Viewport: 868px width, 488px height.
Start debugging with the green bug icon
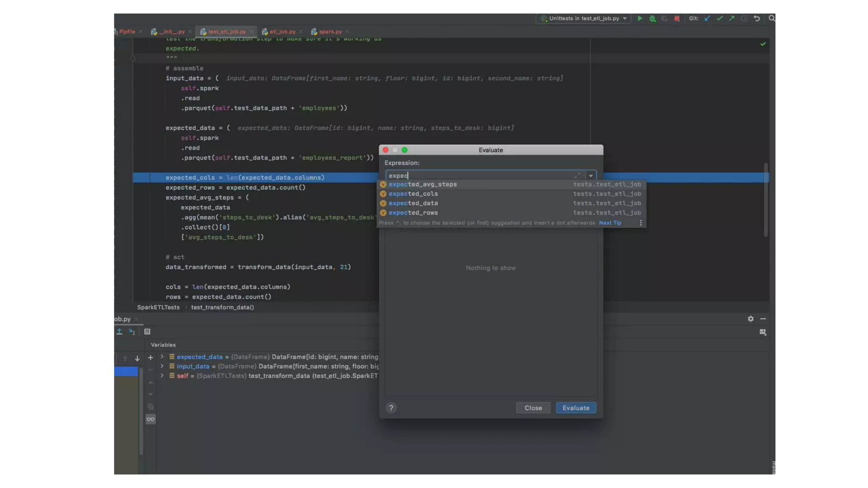pyautogui.click(x=652, y=18)
